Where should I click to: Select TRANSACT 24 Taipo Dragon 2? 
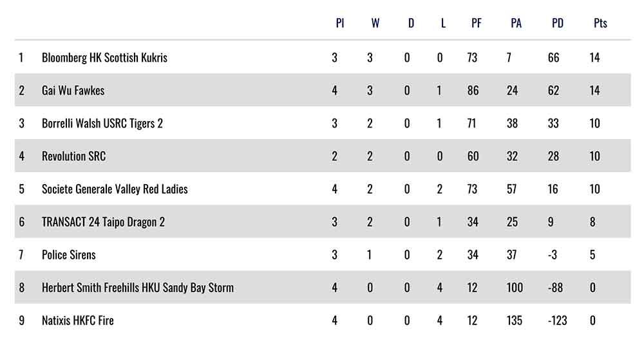tap(103, 222)
